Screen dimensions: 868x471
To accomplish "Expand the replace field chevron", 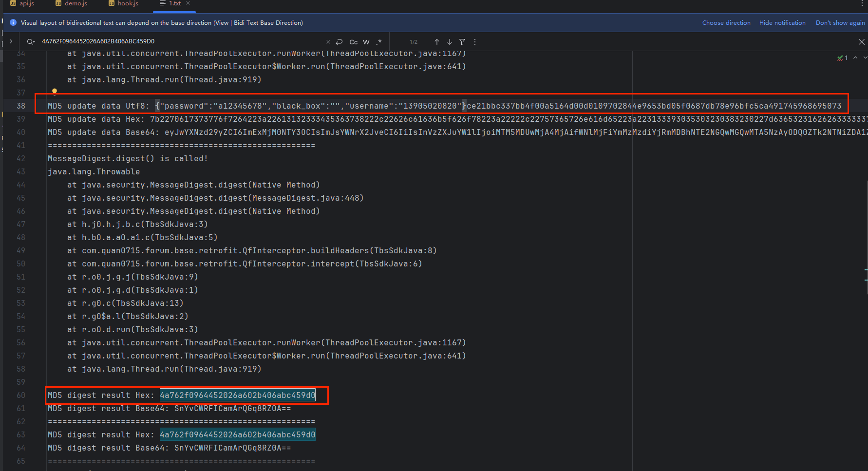I will 11,42.
